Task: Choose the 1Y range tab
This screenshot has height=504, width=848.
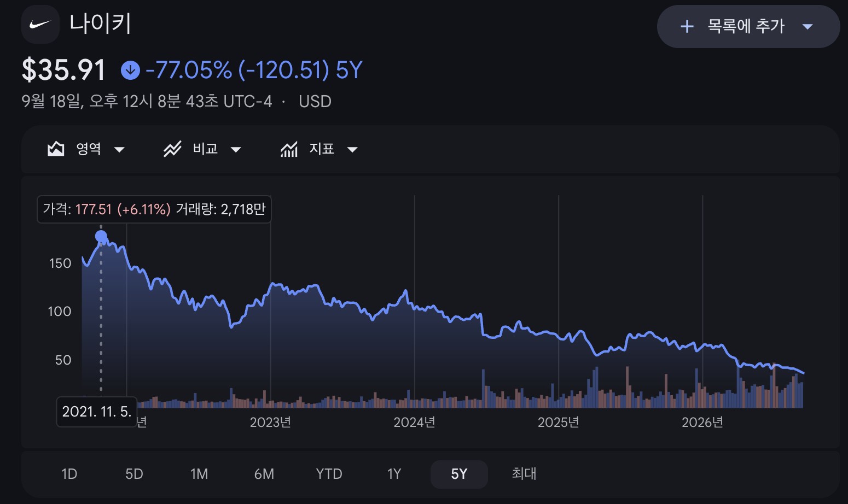Action: [x=394, y=474]
